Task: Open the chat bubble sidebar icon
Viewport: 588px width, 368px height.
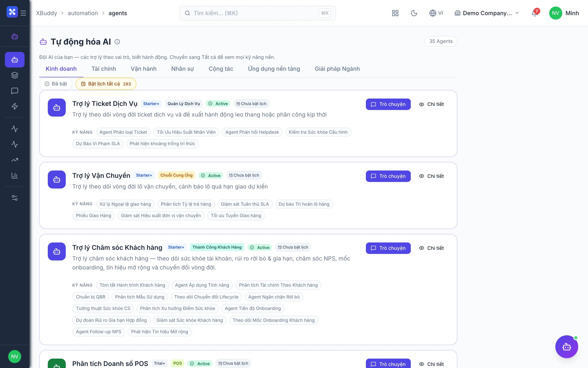Action: coord(14,91)
